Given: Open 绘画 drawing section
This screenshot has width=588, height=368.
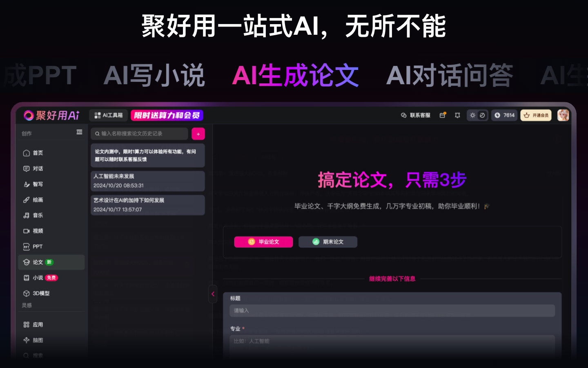Looking at the screenshot, I should click(51, 200).
